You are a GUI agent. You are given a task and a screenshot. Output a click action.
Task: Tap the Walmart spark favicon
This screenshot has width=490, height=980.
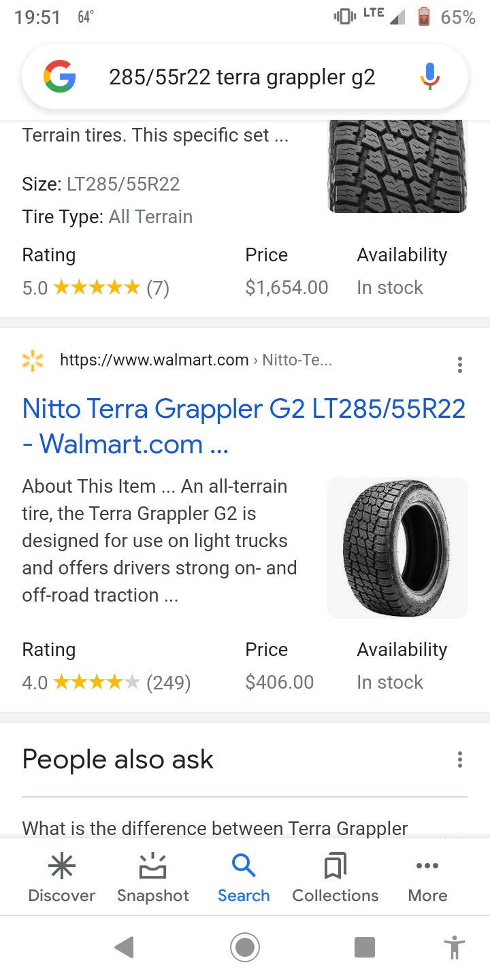[33, 361]
